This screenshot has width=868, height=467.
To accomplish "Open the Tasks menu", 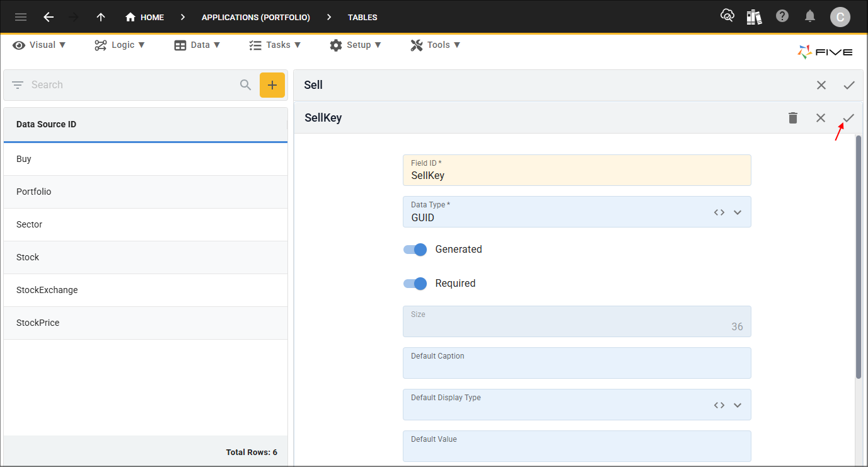I will click(x=275, y=45).
